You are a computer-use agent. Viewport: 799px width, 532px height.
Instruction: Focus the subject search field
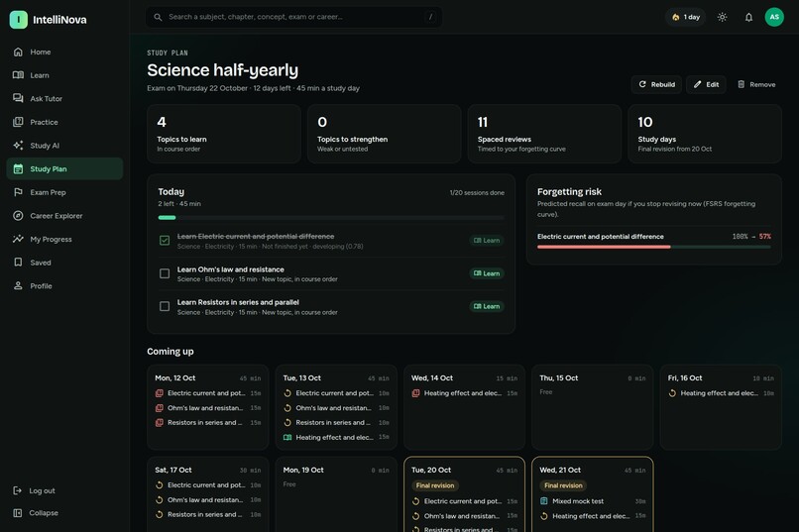pyautogui.click(x=294, y=17)
